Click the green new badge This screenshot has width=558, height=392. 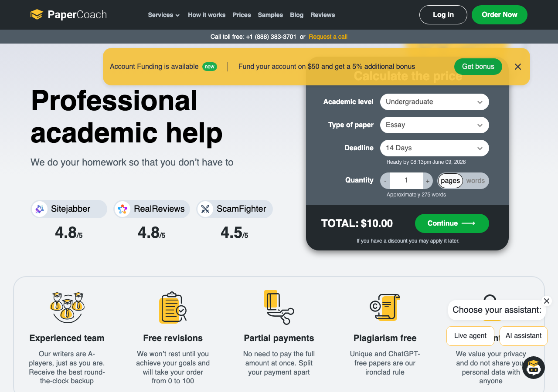(x=210, y=67)
